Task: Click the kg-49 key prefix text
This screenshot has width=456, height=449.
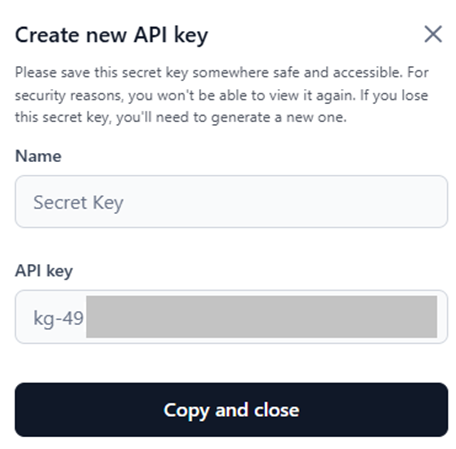Action: coord(58,318)
